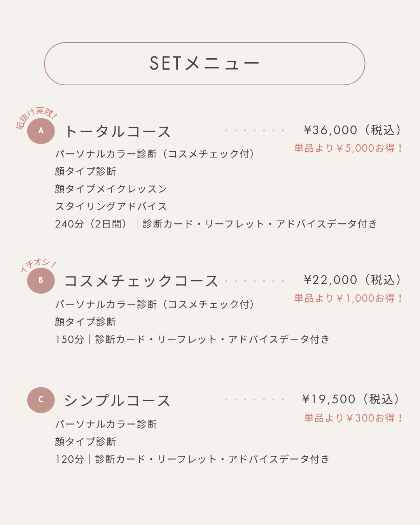Select the トータルコース title
This screenshot has height=525, width=420.
(x=117, y=131)
